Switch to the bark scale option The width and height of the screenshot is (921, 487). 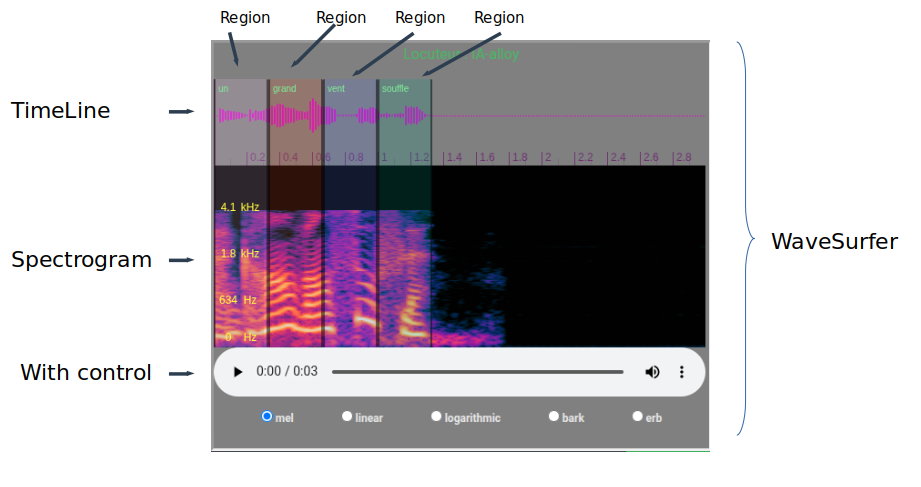pos(554,416)
